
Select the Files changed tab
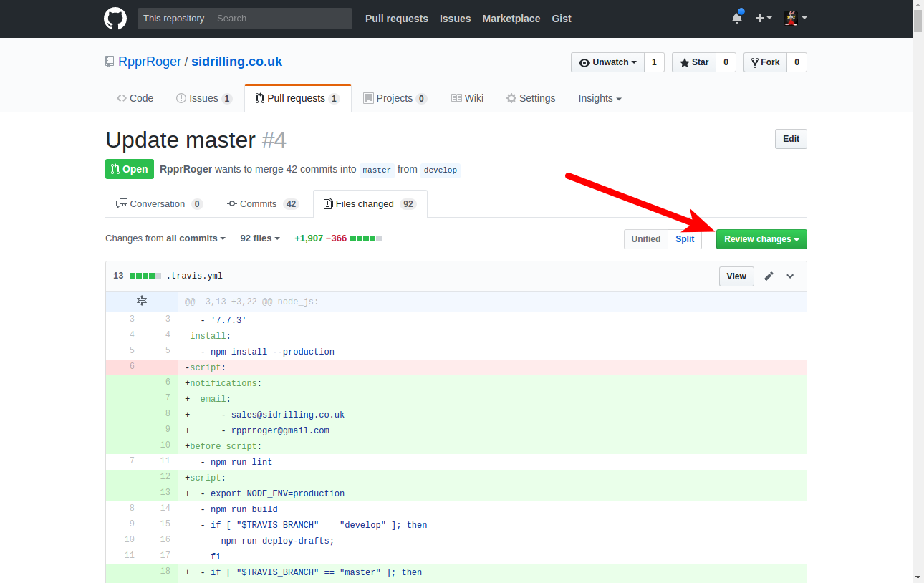[x=370, y=204]
